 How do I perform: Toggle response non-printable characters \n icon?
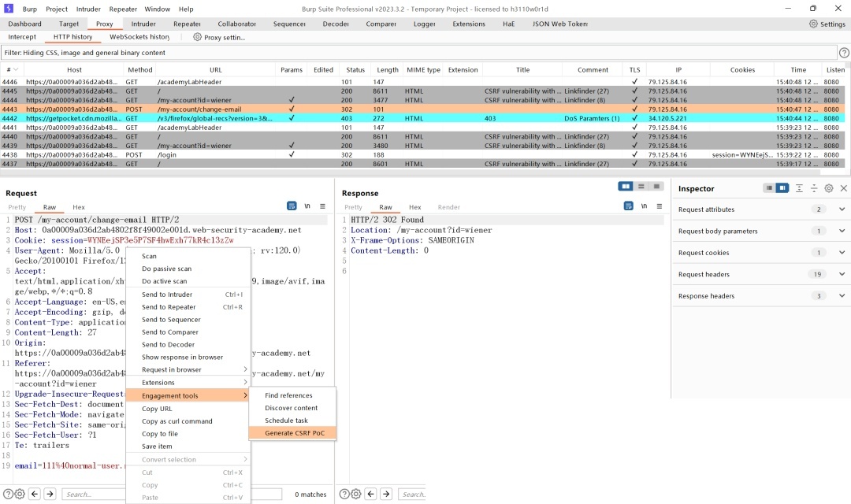pos(644,206)
